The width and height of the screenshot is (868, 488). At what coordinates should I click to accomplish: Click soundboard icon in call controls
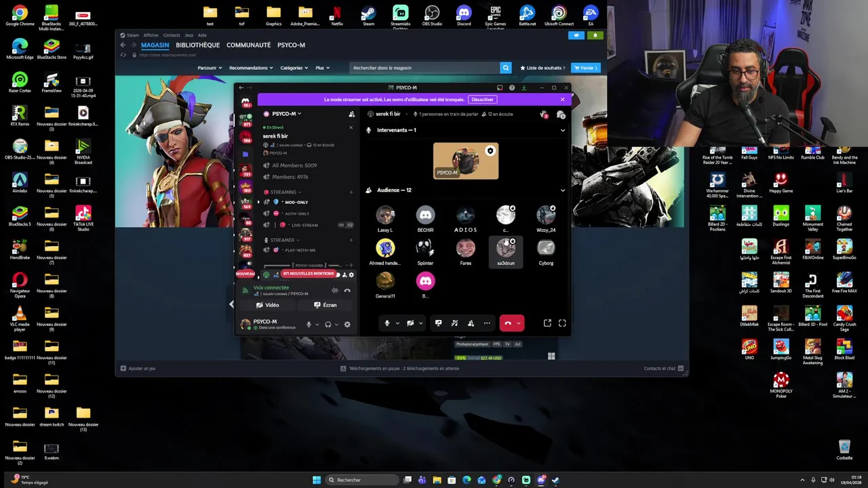pos(454,323)
